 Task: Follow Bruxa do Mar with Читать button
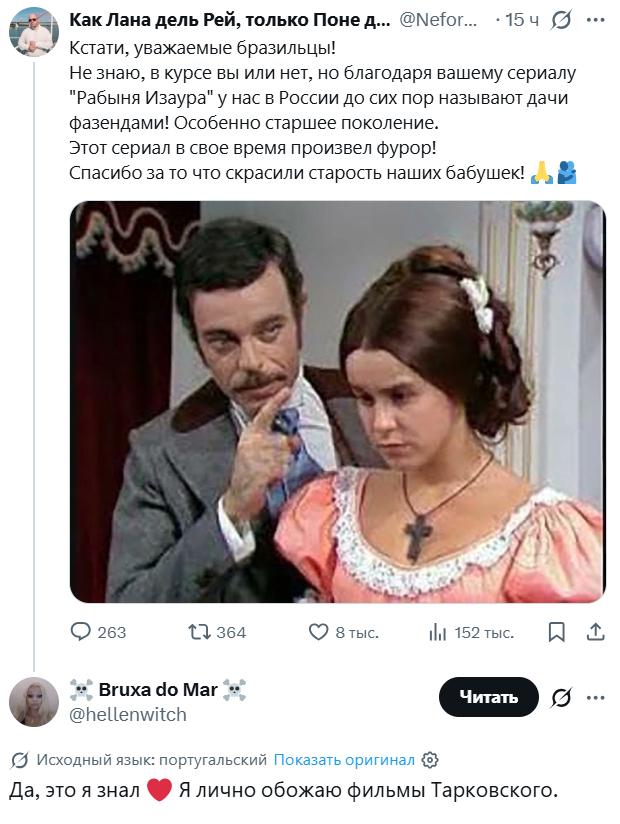(489, 697)
